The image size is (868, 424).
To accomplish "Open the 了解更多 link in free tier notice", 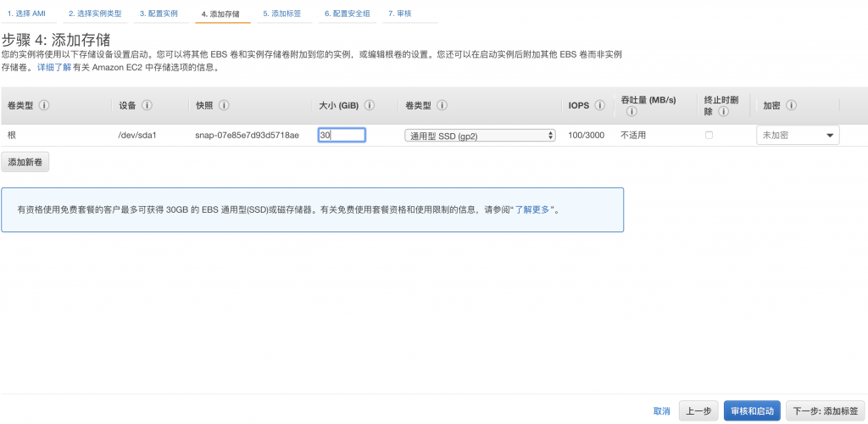I will pos(532,210).
